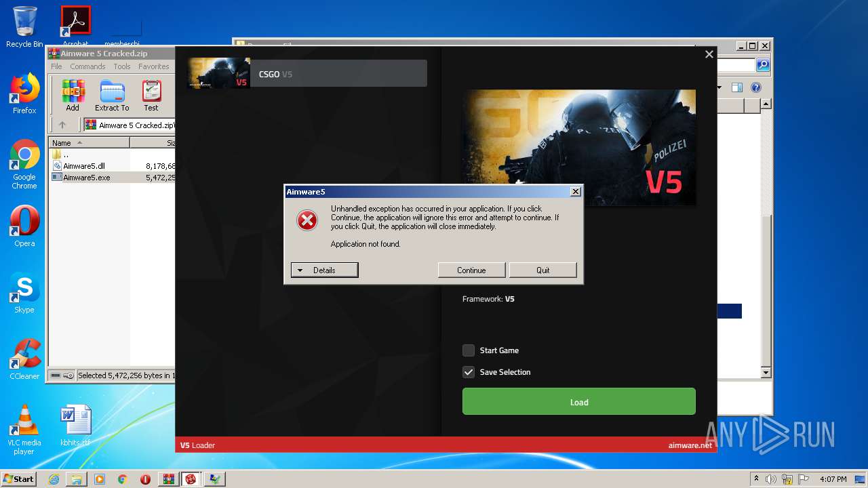The height and width of the screenshot is (488, 868).
Task: Select the CSGO V5 entry in loader
Action: [x=307, y=73]
